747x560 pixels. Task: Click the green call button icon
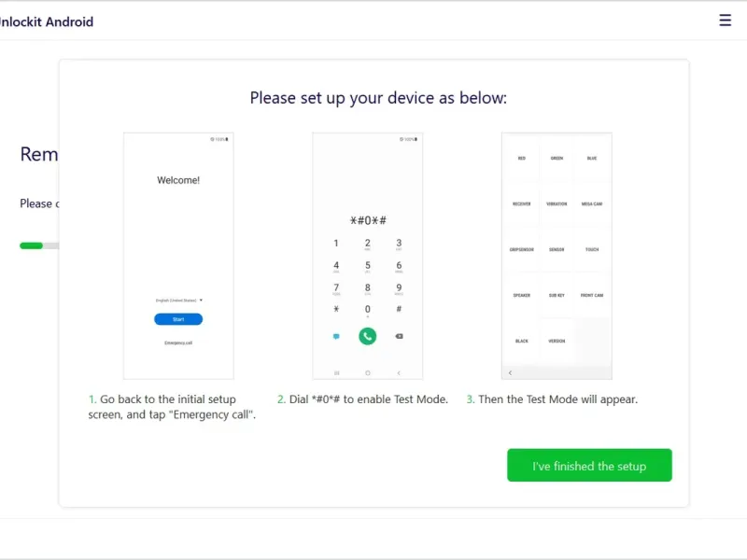click(367, 336)
